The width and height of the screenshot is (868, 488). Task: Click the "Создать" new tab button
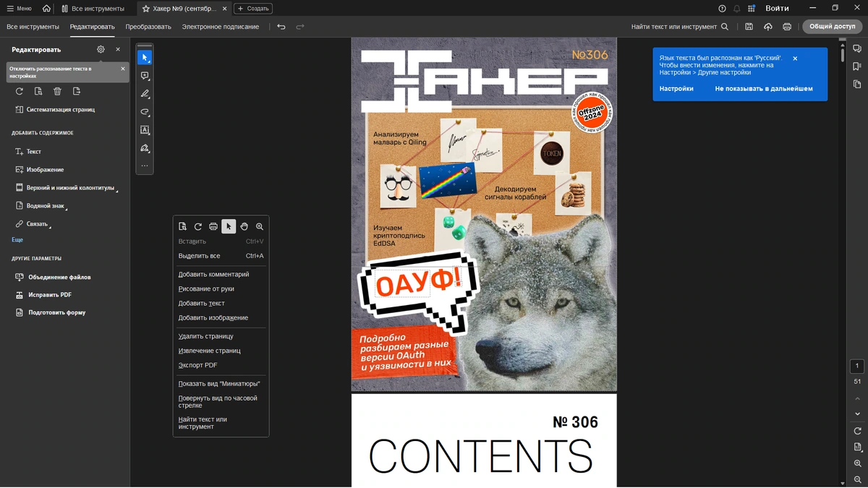253,9
